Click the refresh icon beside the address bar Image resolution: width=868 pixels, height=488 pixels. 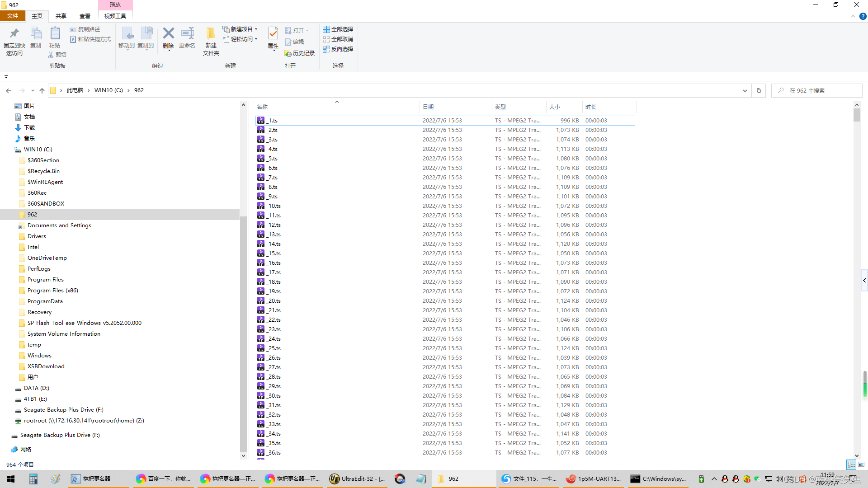(759, 90)
